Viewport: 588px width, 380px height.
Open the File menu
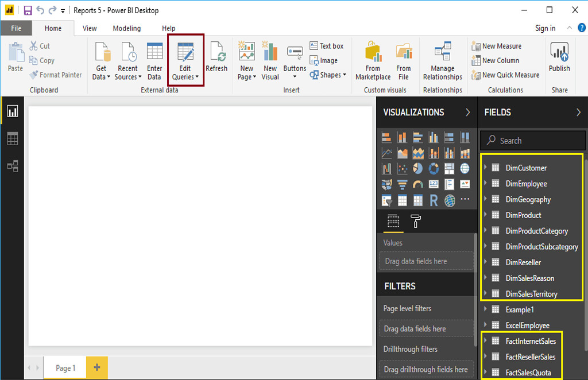[16, 28]
